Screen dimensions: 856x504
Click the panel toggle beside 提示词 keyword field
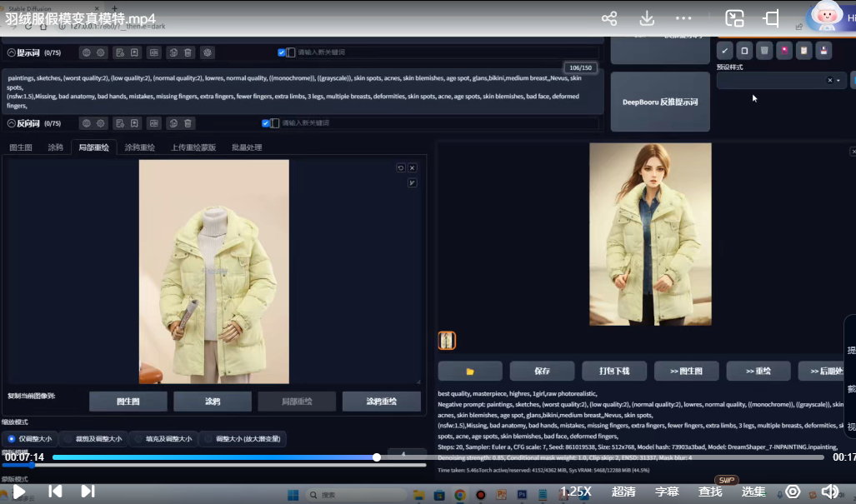[x=290, y=52]
